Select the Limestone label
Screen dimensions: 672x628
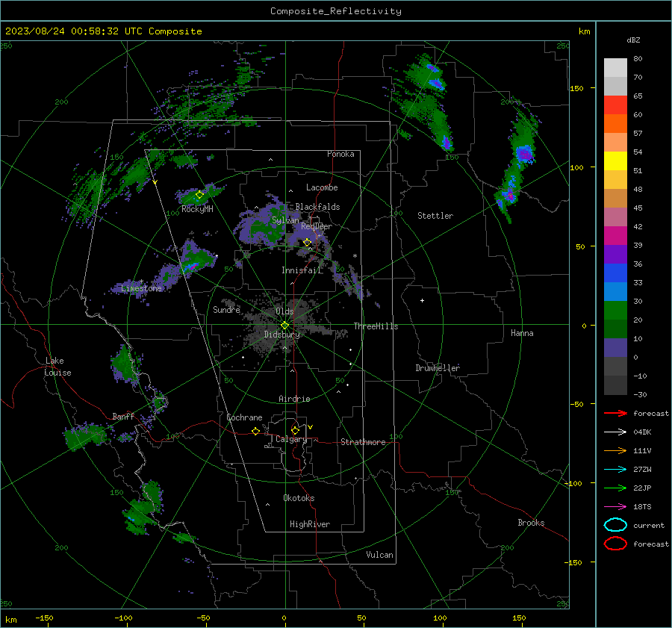click(141, 288)
